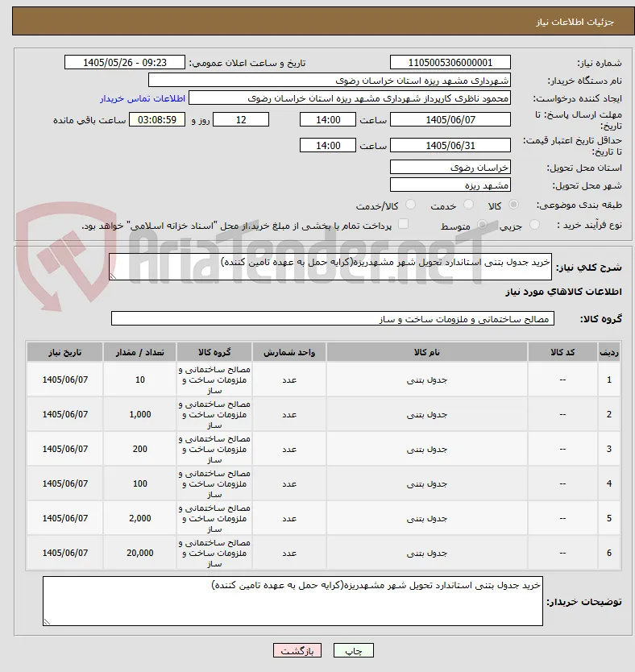This screenshot has height=672, width=635.
Task: Click the واحد شمارش column header
Action: [289, 352]
